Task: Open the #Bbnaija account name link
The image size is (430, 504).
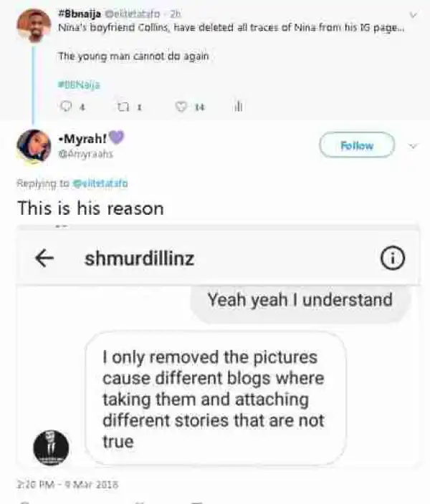Action: 77,13
